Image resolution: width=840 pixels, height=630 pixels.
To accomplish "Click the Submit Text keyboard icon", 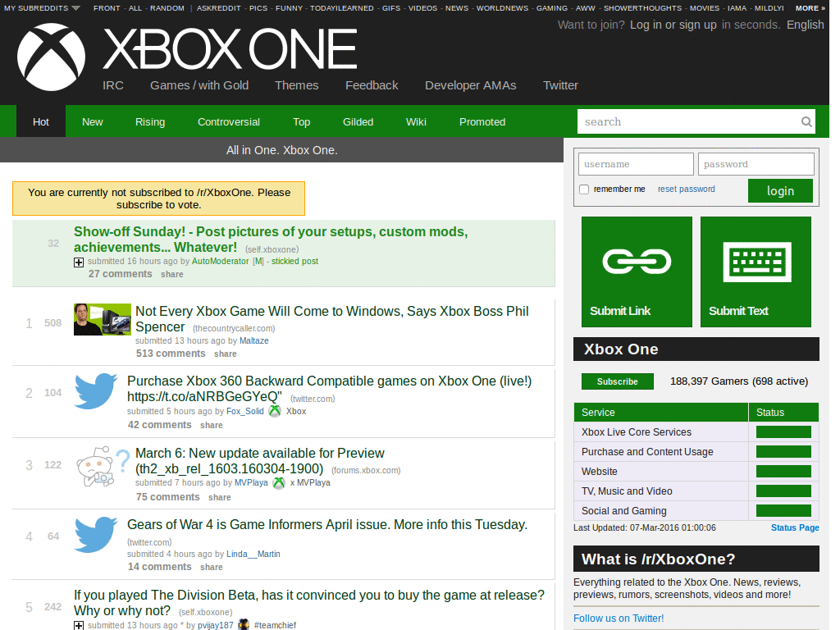I will click(x=756, y=262).
